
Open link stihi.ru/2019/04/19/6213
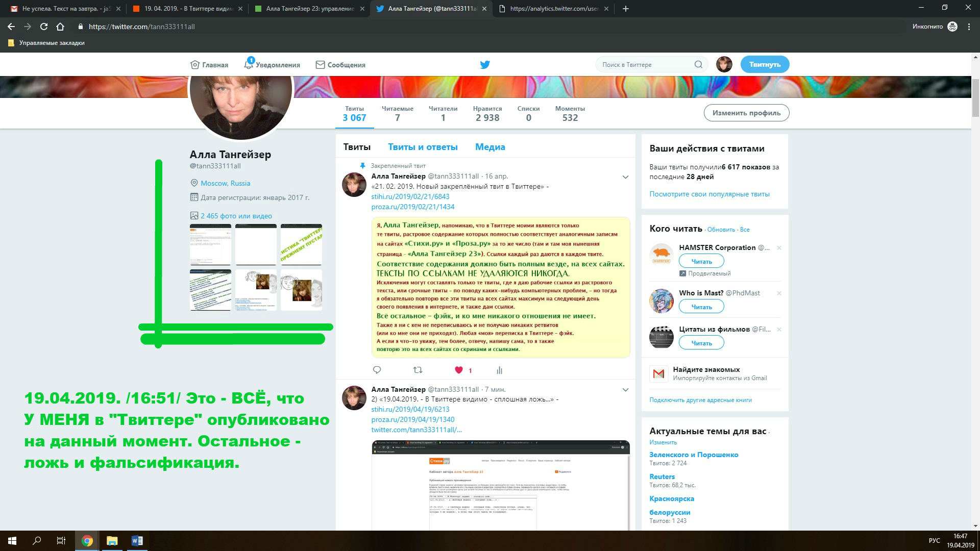(410, 409)
